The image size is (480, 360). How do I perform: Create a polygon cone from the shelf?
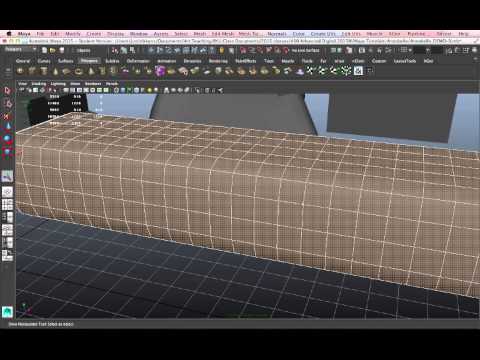[x=55, y=71]
